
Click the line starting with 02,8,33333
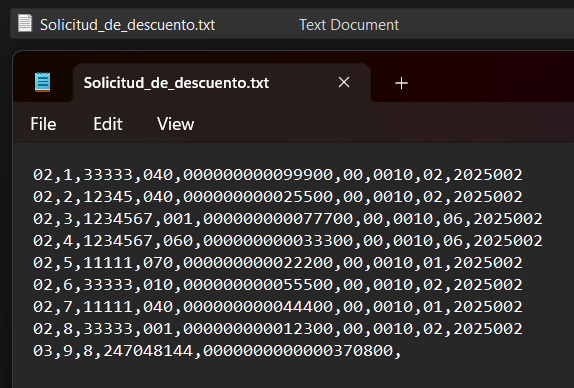(x=277, y=329)
